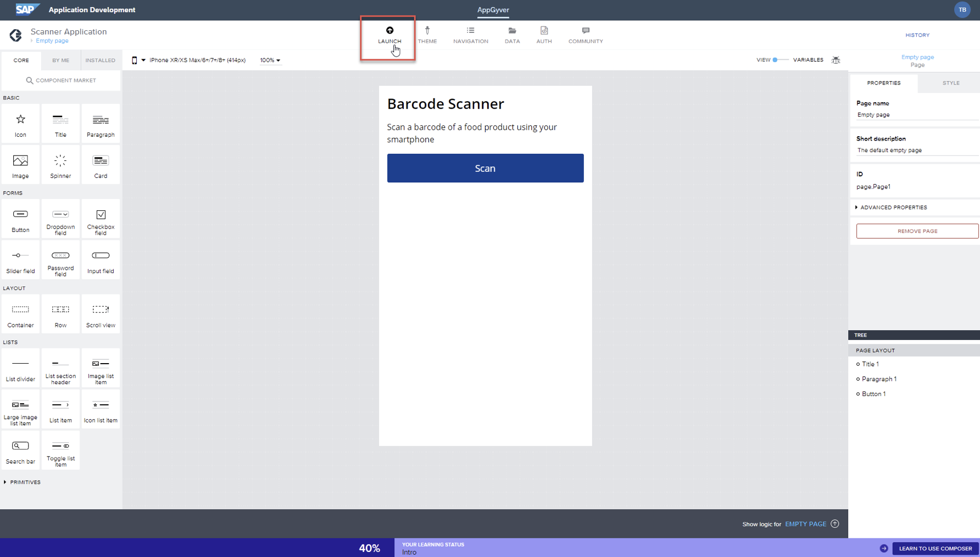Open the Component Market search

coord(61,81)
